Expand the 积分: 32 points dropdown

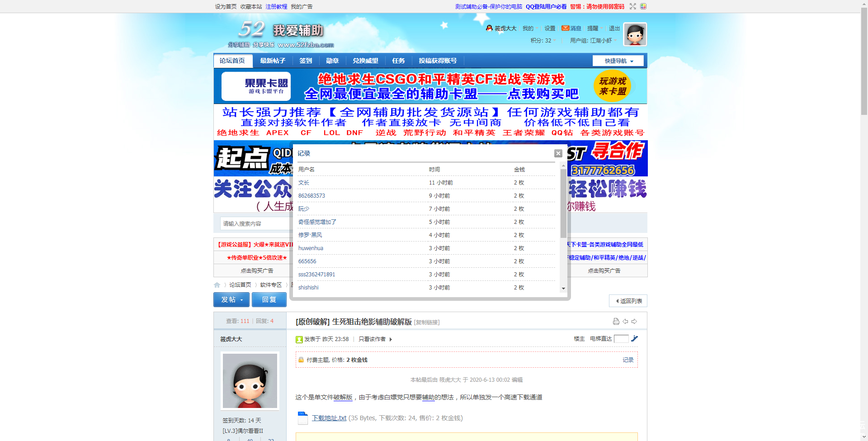click(x=543, y=40)
